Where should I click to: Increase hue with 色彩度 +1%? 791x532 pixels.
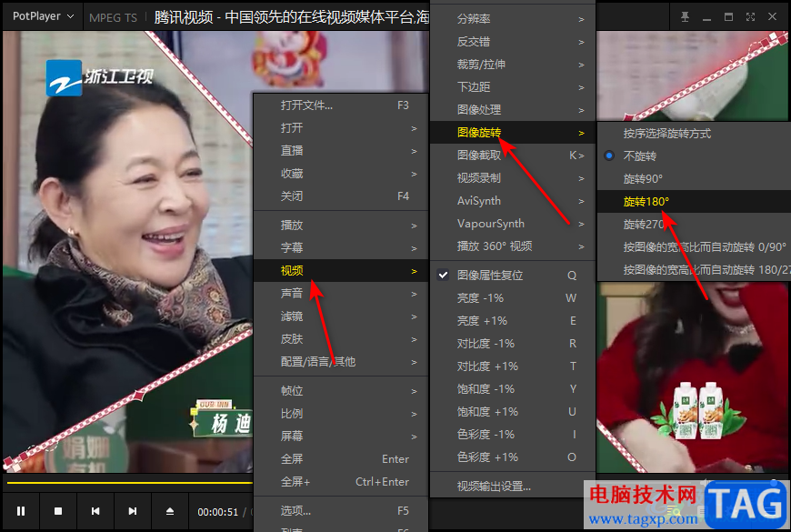coord(513,457)
